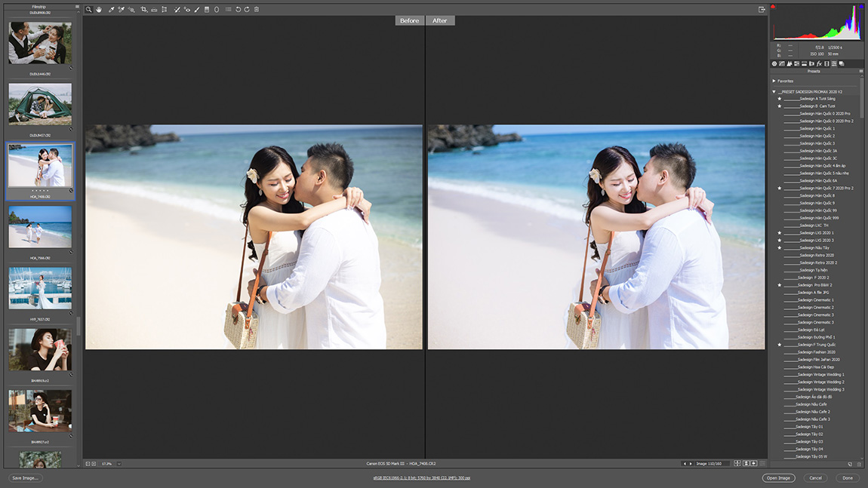Select the tent camping photo thumbnail in Filmstrip
Viewport: 868px width, 488px height.
point(40,104)
